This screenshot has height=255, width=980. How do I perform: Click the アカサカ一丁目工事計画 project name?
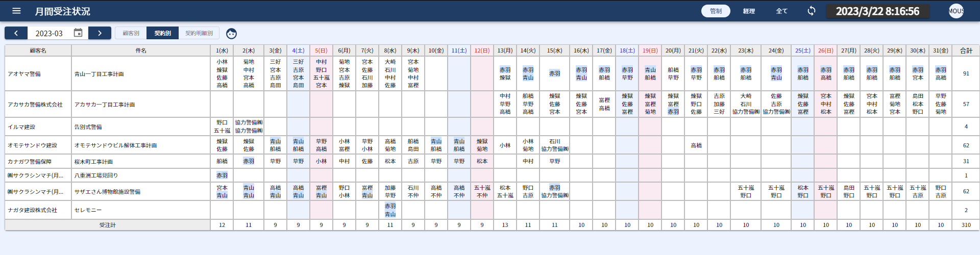[x=105, y=104]
